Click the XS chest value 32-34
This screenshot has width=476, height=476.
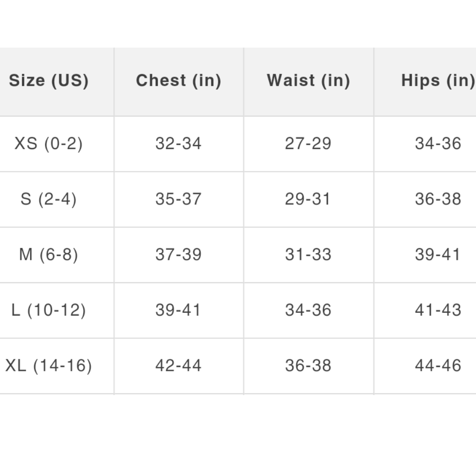click(x=178, y=143)
